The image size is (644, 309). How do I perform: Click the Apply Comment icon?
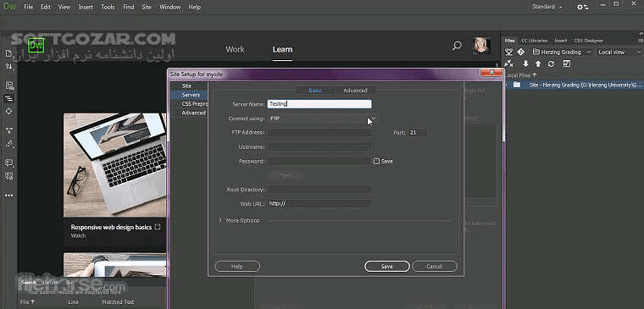(x=8, y=163)
